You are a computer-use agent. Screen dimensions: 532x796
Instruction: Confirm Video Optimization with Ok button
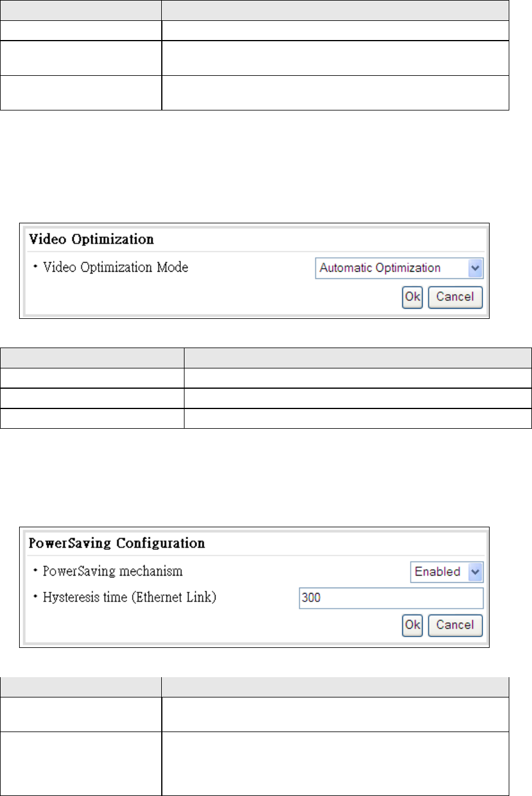click(412, 297)
